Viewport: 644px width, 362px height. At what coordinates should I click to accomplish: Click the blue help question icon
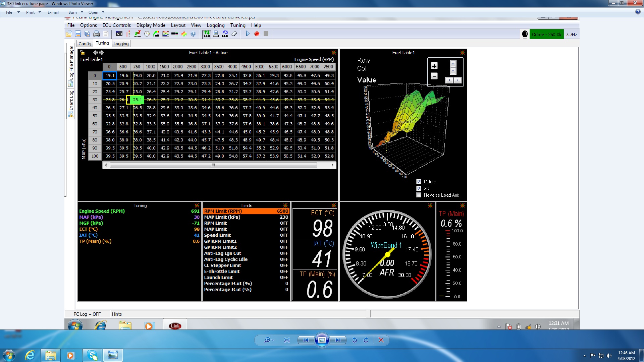pyautogui.click(x=193, y=34)
